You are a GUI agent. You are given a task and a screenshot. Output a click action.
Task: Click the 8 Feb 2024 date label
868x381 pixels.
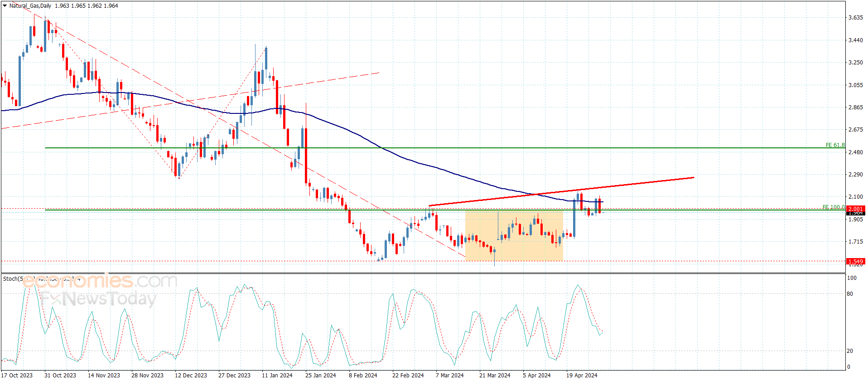click(x=363, y=375)
